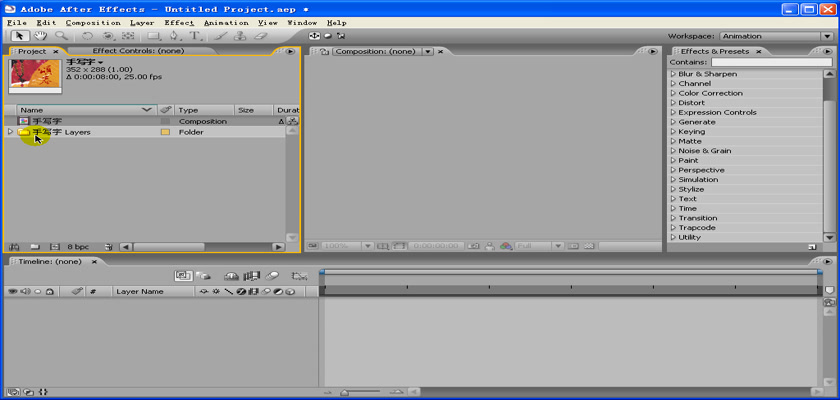The width and height of the screenshot is (840, 400).
Task: Expand the 手写字 Layers folder
Action: pos(10,132)
